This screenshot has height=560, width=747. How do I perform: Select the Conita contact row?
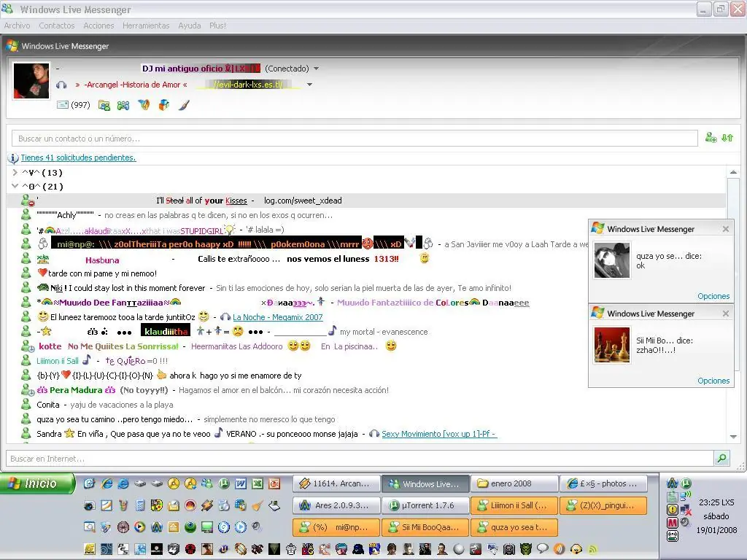367,405
